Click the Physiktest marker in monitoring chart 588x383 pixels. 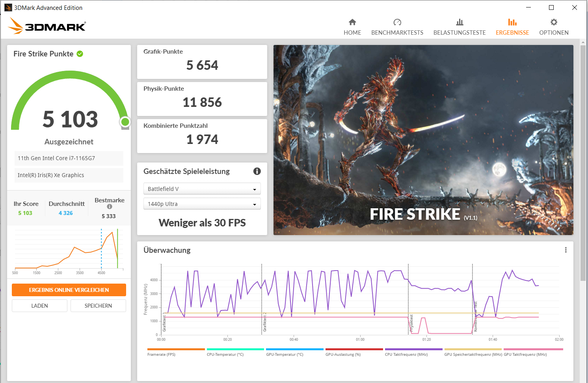[411, 323]
